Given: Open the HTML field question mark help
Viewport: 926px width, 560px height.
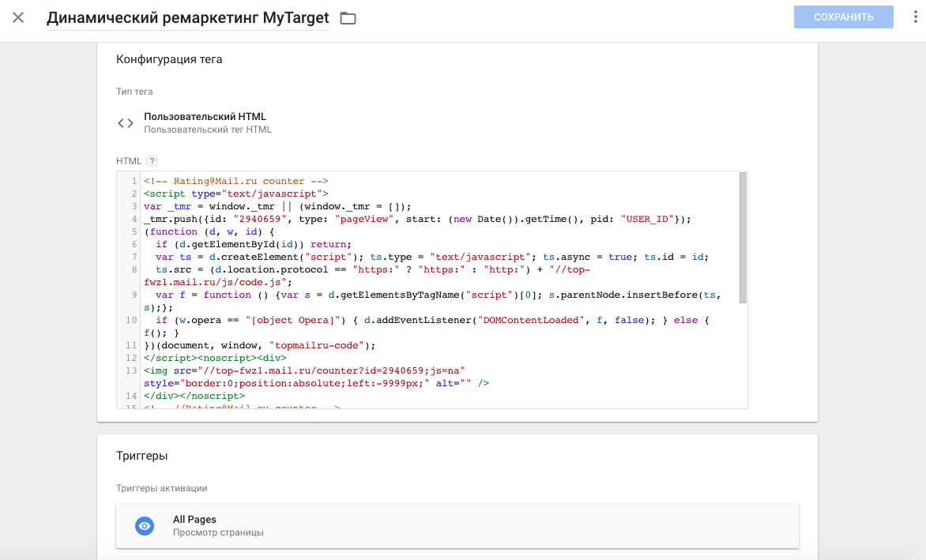Looking at the screenshot, I should (152, 161).
